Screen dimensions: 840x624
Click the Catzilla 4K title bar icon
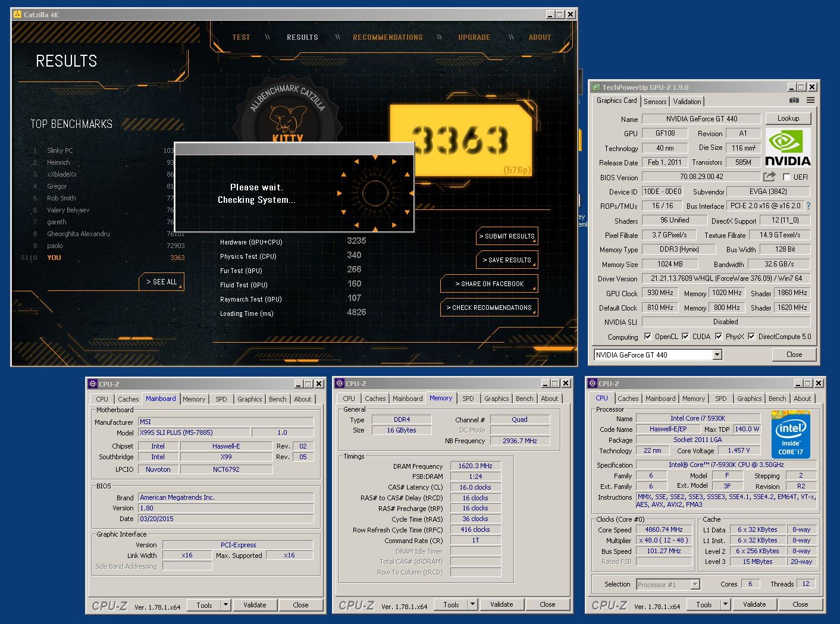(x=17, y=14)
